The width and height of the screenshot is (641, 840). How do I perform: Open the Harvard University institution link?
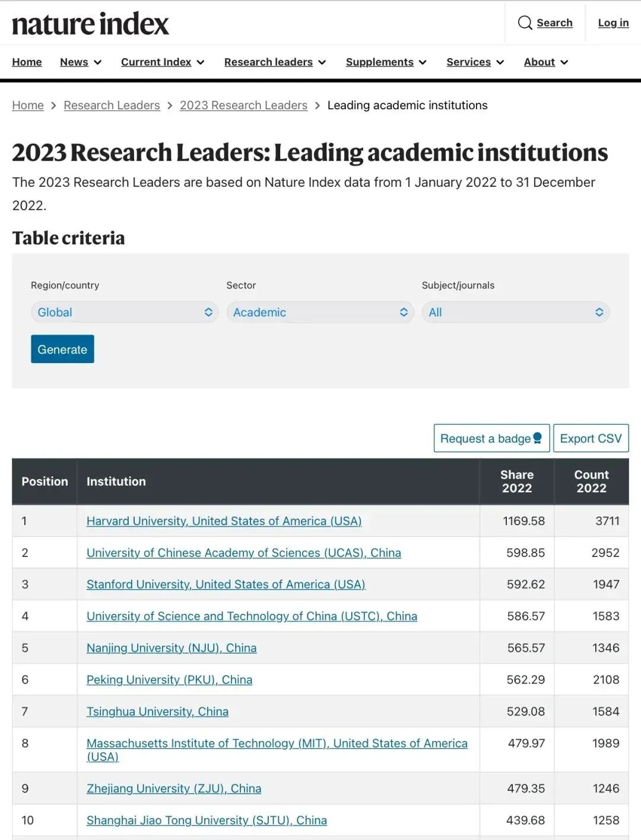coord(224,521)
